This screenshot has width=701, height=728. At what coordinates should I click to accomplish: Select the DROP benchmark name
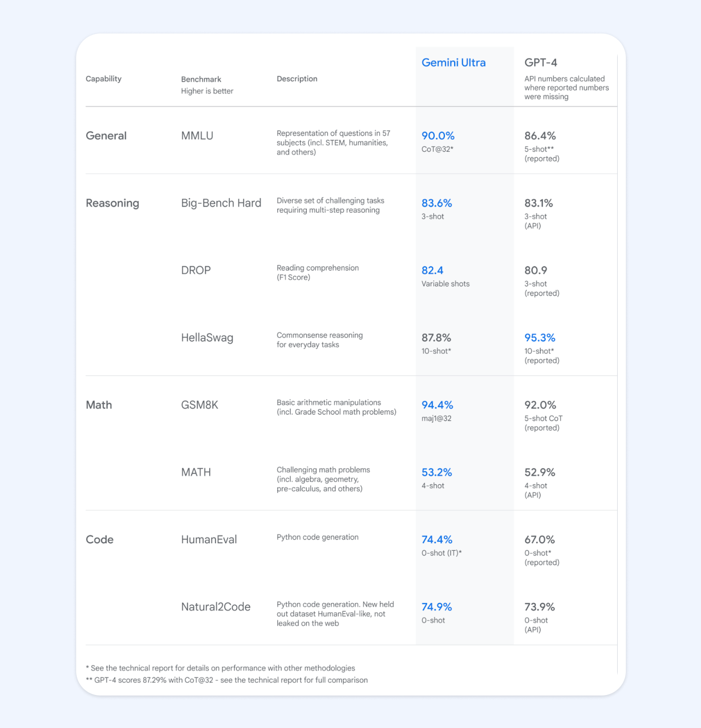[196, 270]
